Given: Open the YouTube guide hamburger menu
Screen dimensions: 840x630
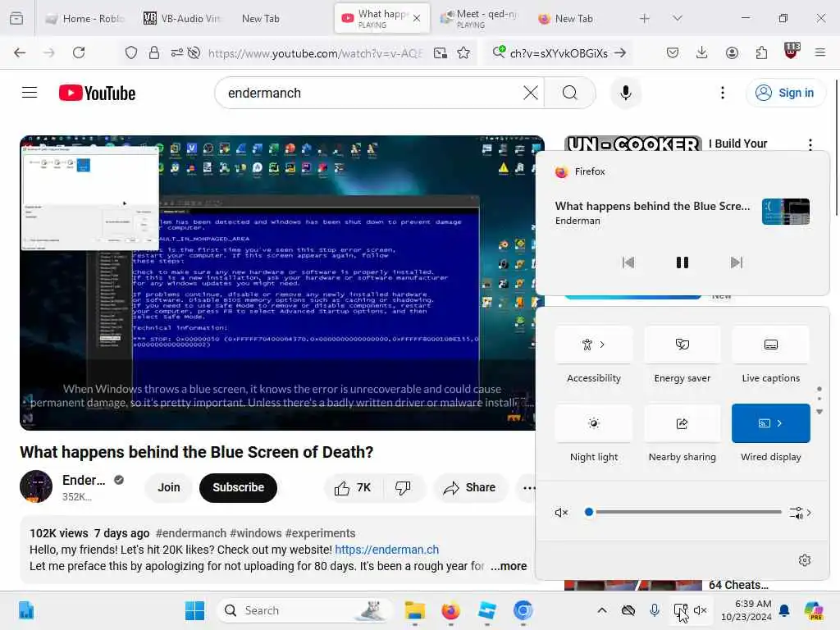Looking at the screenshot, I should 30,93.
